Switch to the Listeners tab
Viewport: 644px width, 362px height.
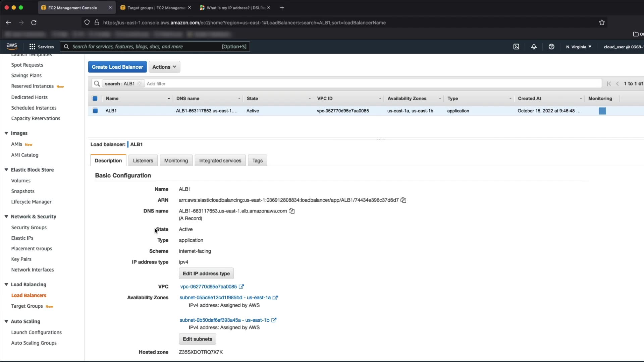click(143, 161)
